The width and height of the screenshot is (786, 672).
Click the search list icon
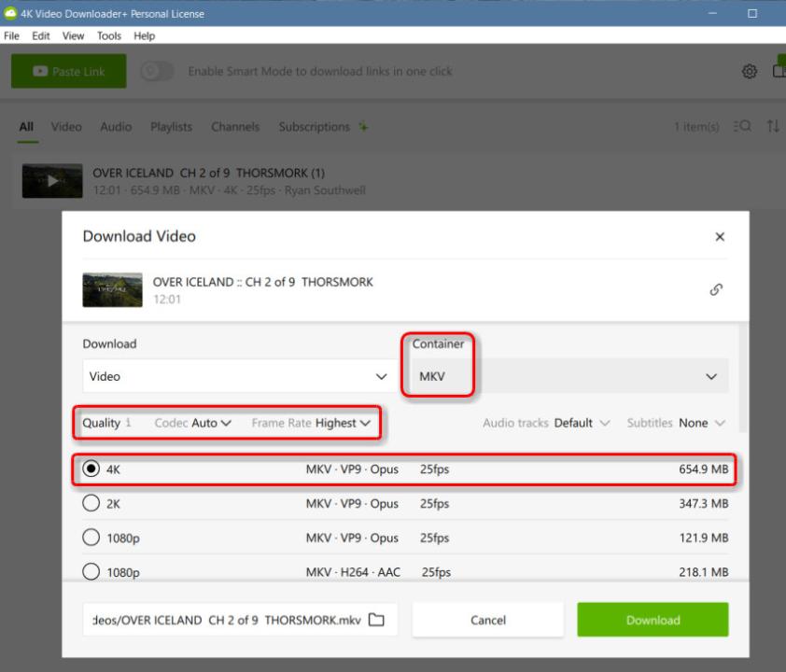pyautogui.click(x=742, y=127)
